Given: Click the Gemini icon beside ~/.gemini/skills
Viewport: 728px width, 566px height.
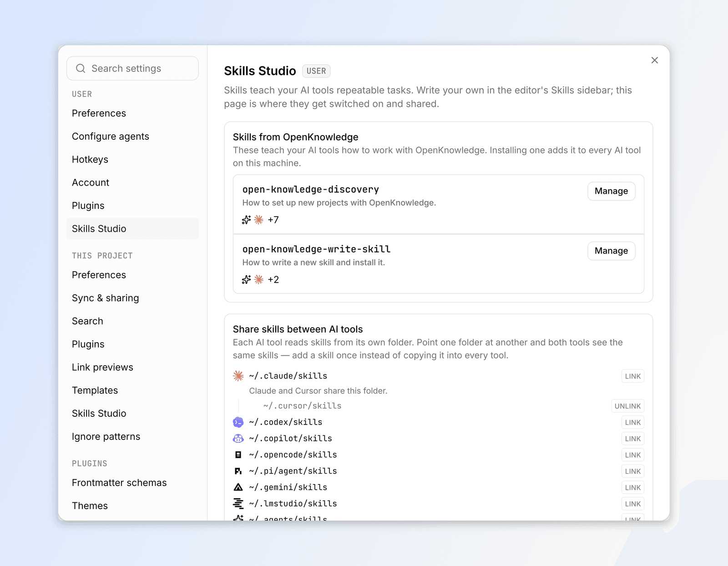Looking at the screenshot, I should click(238, 487).
